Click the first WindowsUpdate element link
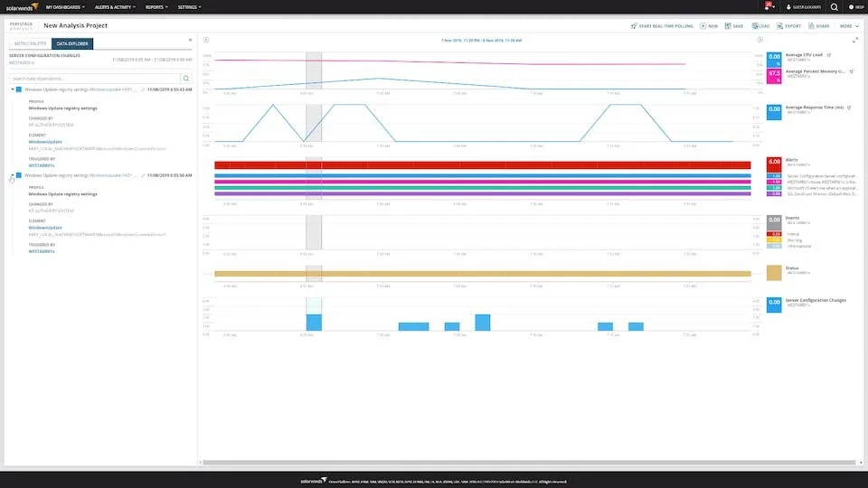Screen dimensions: 868x488 44,142
